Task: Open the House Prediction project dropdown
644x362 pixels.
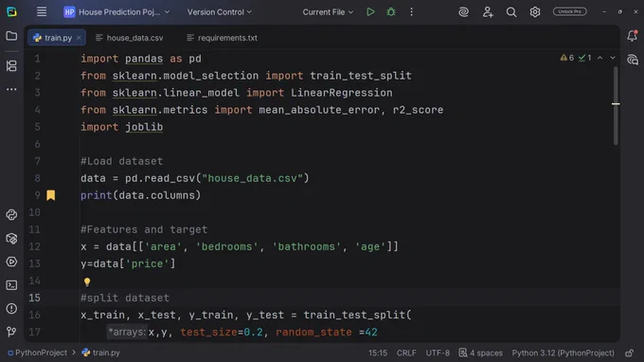Action: point(116,12)
